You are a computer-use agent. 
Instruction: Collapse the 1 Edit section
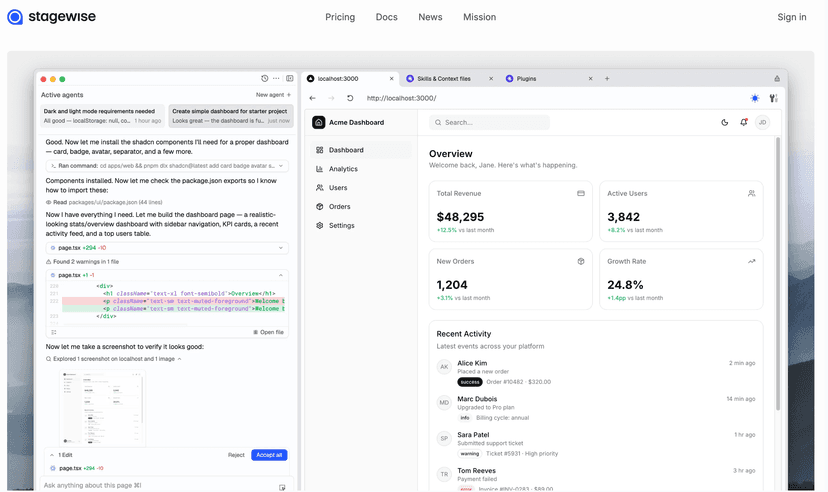(52, 454)
